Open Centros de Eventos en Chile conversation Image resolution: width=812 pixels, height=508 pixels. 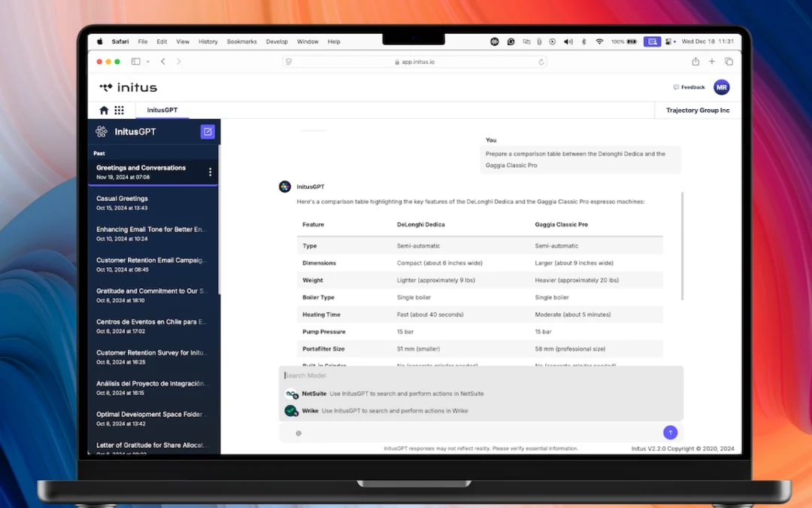pyautogui.click(x=153, y=326)
